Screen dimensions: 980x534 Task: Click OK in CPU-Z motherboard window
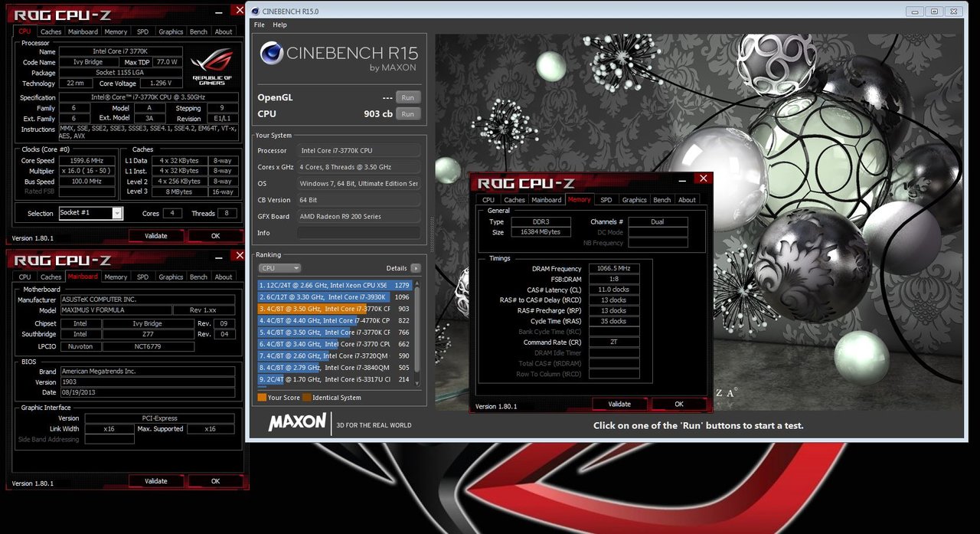pos(215,481)
